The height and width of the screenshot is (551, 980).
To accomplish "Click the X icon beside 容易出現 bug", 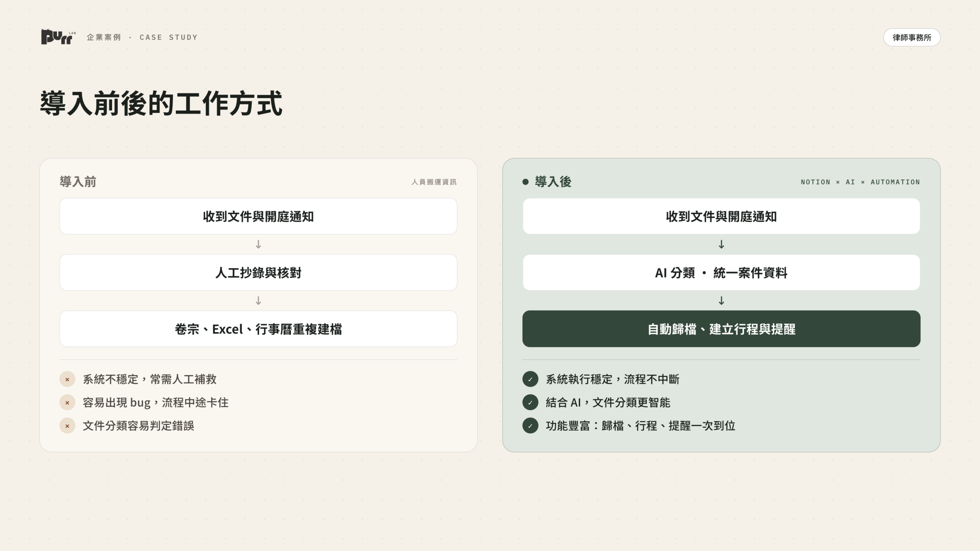I will coord(67,403).
